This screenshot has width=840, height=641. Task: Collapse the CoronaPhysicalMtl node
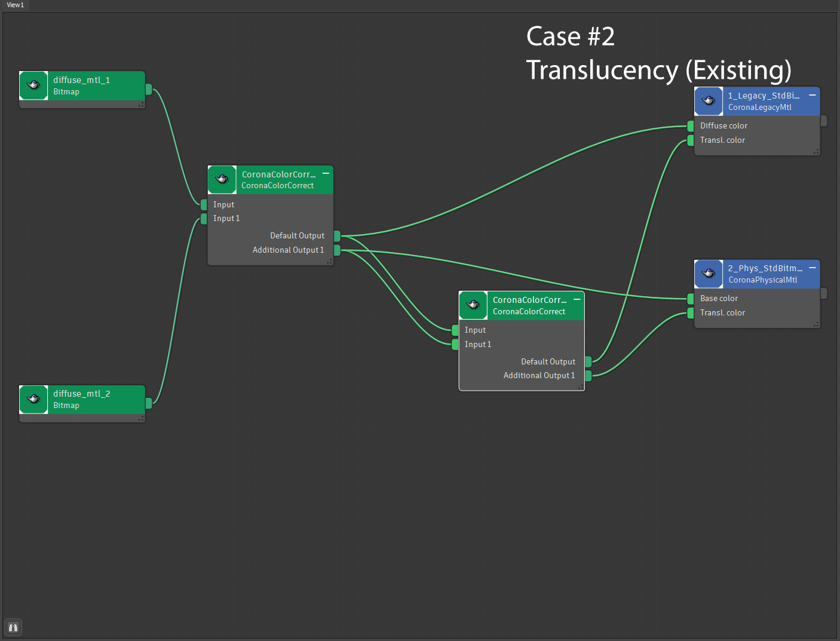click(812, 268)
